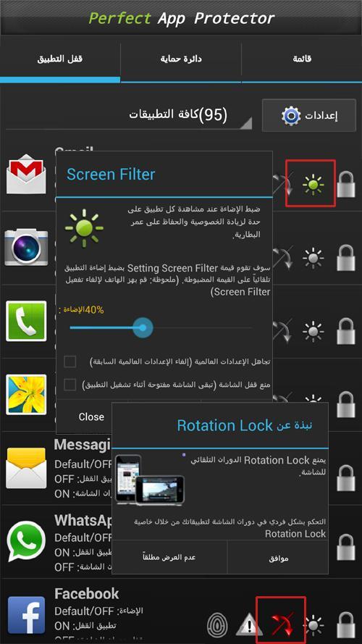Tap the green brightness icon for Gmail
The height and width of the screenshot is (644, 362).
point(313,185)
